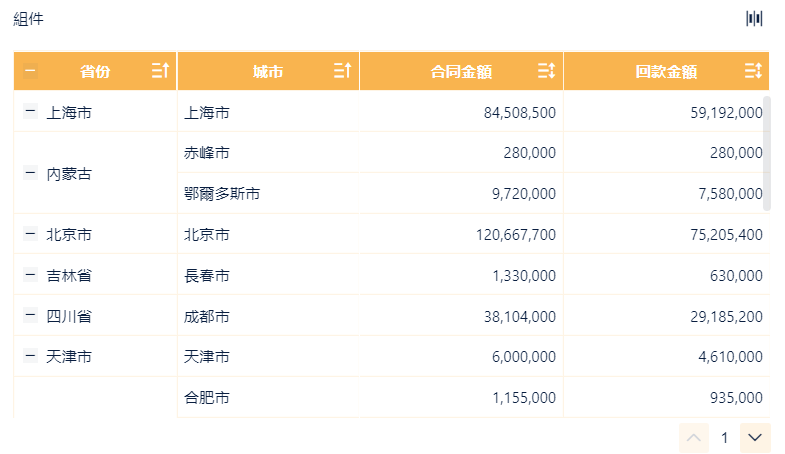
Task: Collapse the 北京市 province row
Action: coord(31,234)
